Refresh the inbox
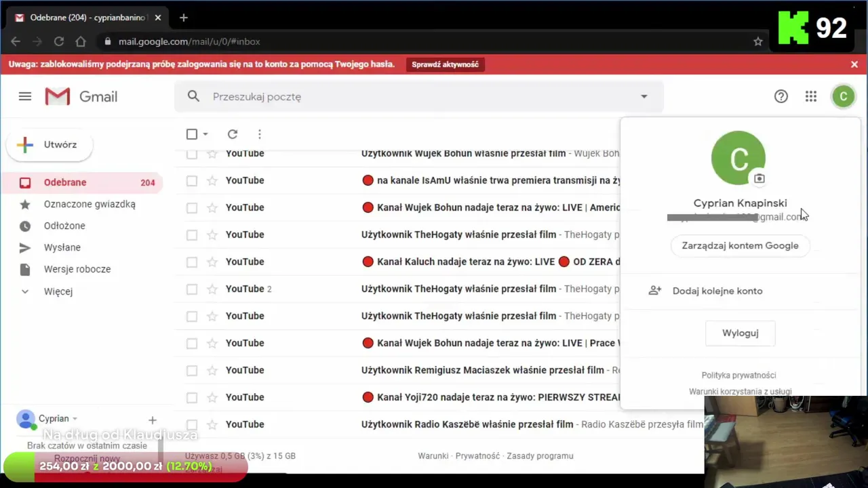 coord(233,134)
